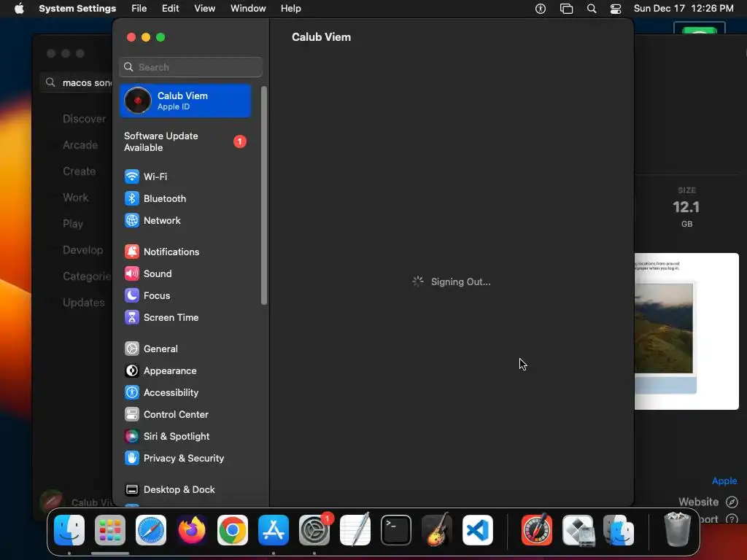Open the View menu
Screen dimensions: 747x560
point(204,9)
